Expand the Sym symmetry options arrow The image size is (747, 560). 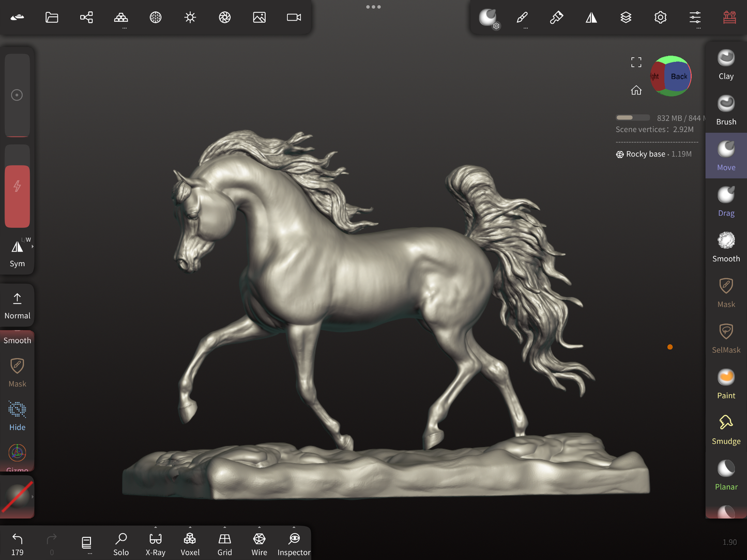33,247
